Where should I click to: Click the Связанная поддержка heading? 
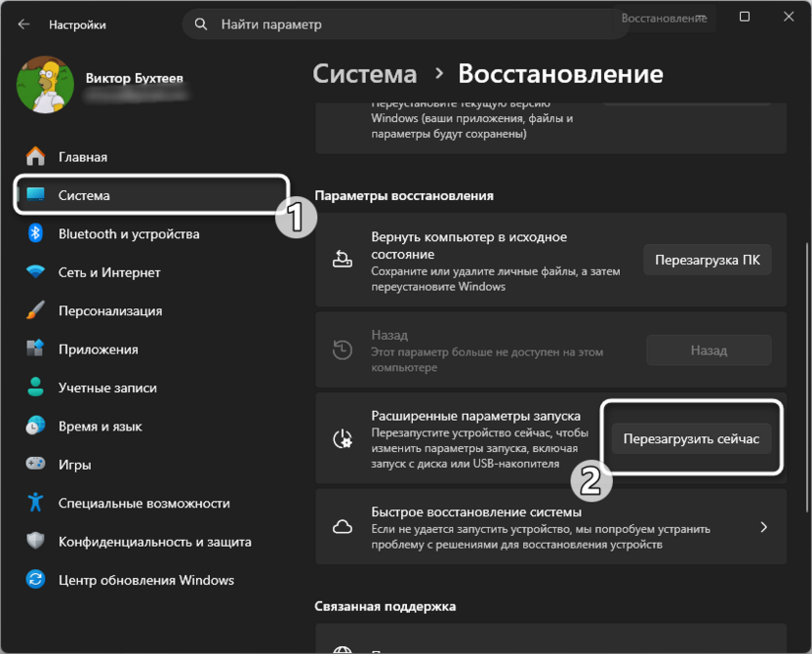tap(386, 606)
